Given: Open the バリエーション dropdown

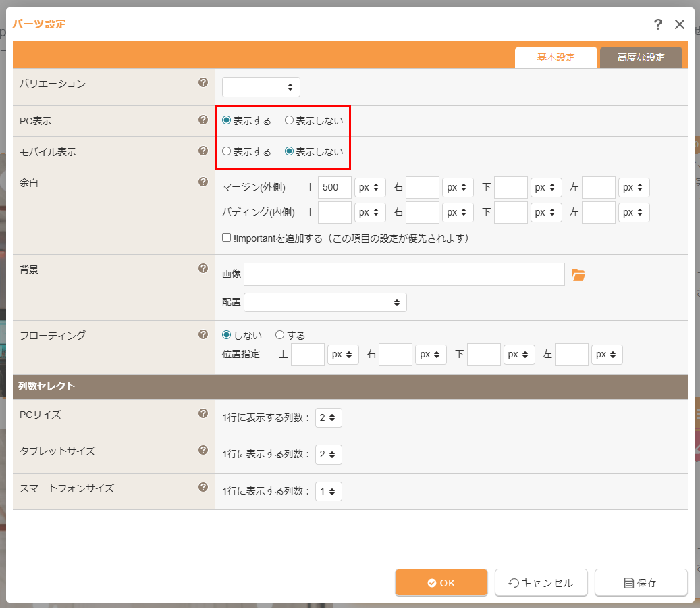Looking at the screenshot, I should click(261, 87).
